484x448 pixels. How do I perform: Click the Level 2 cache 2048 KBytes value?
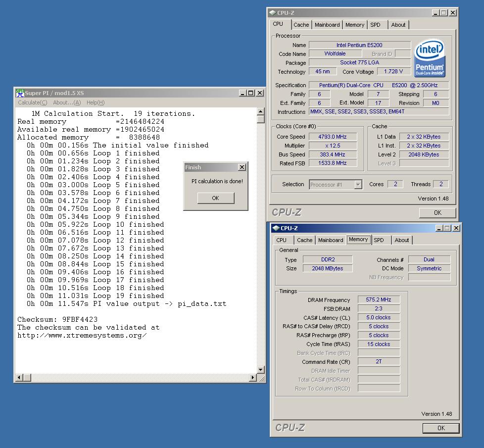424,154
